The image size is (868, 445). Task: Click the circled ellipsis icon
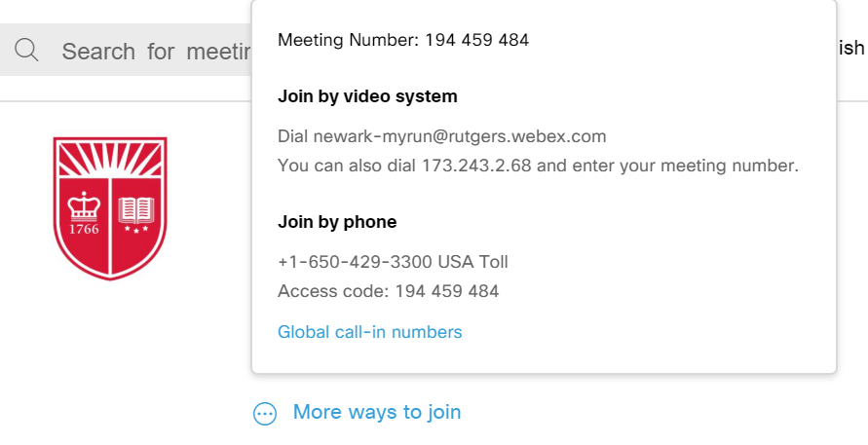point(265,414)
